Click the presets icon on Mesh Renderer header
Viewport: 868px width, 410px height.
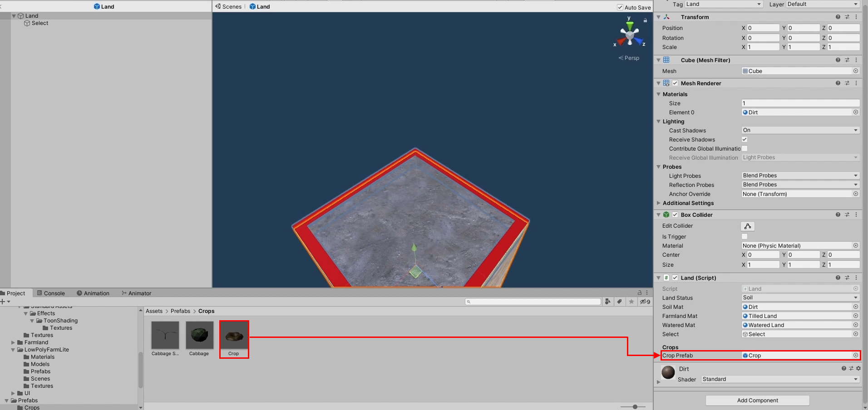coord(847,83)
